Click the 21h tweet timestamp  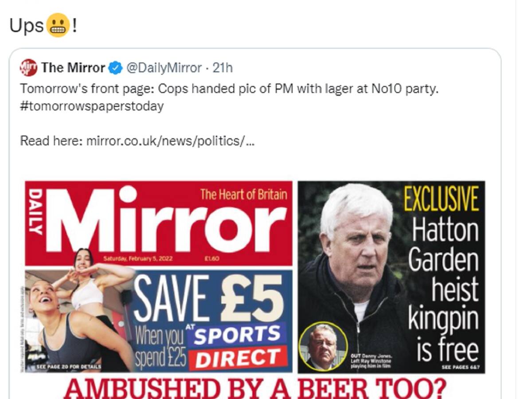223,68
